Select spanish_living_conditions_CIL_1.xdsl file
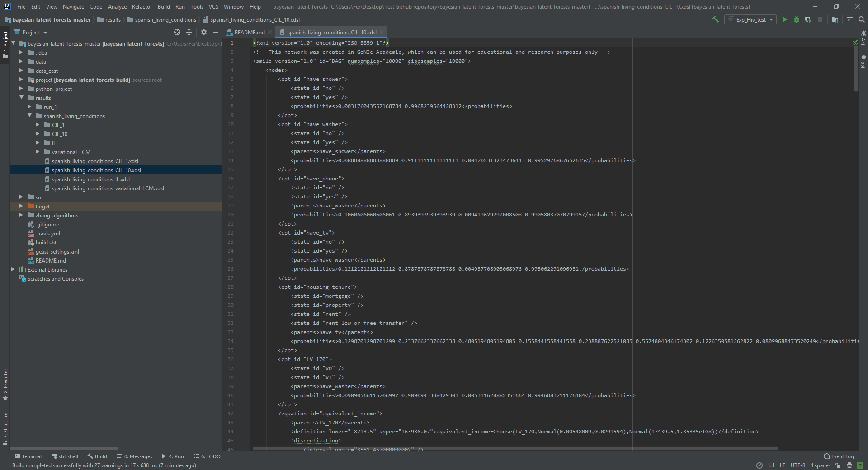Viewport: 868px width, 470px height. tap(95, 161)
